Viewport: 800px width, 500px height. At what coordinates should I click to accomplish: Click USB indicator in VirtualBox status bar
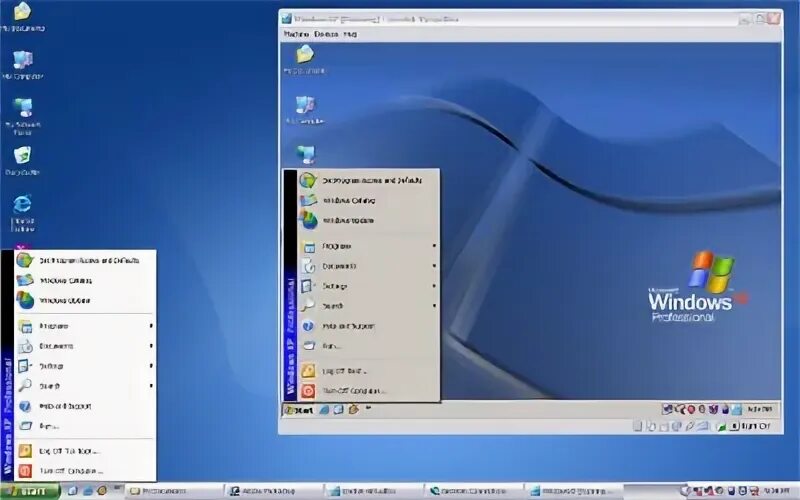(690, 426)
